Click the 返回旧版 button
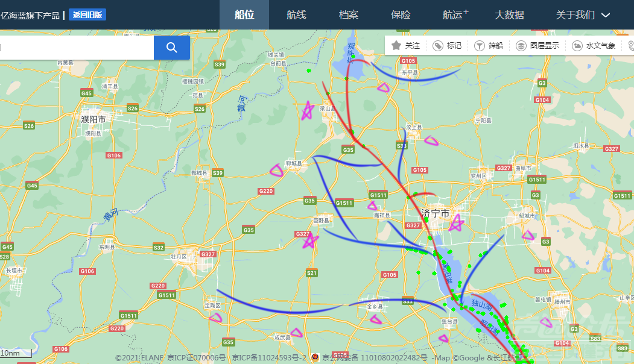 87,15
